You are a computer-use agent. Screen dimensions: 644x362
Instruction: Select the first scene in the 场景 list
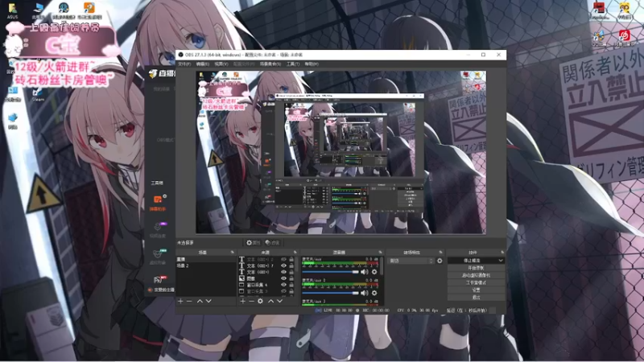[x=206, y=259]
